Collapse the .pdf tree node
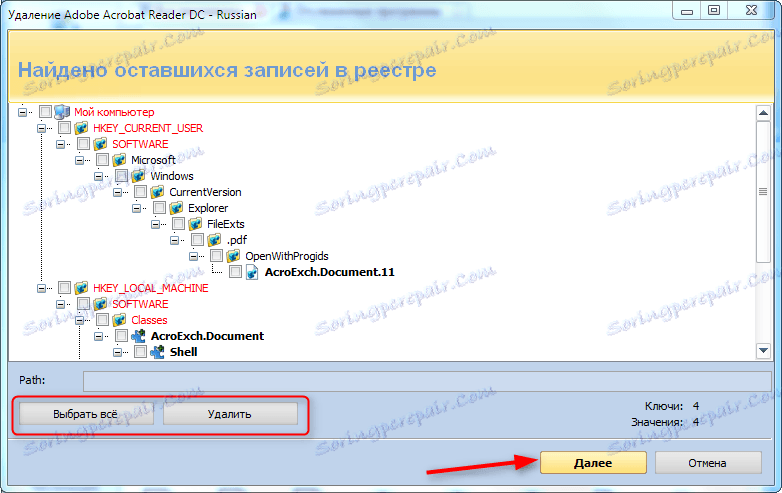Screen dimensions: 782x493 pos(174,240)
